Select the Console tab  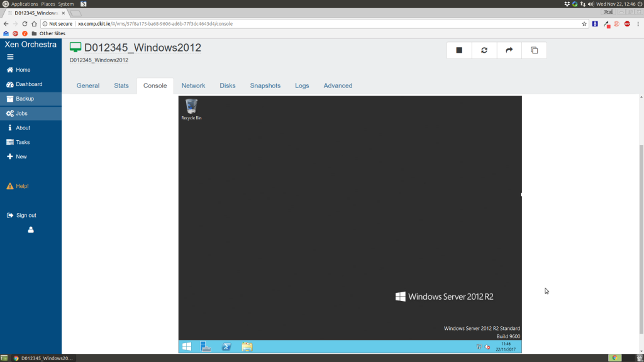pyautogui.click(x=155, y=85)
